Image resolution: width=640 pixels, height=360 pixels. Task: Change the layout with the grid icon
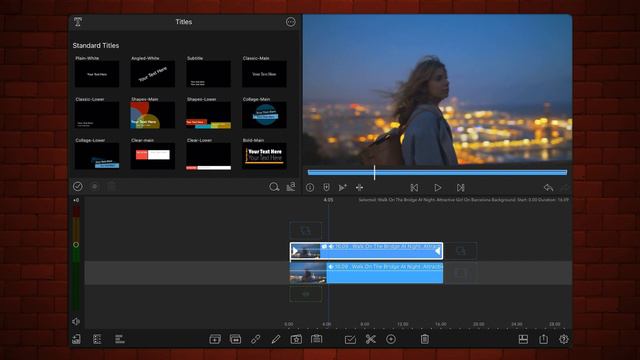pyautogui.click(x=523, y=339)
